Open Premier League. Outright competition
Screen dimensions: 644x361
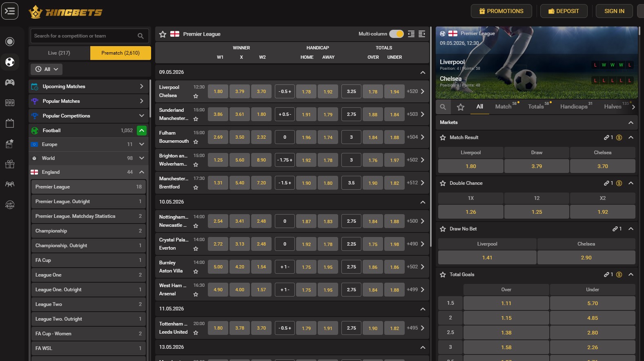click(x=89, y=202)
